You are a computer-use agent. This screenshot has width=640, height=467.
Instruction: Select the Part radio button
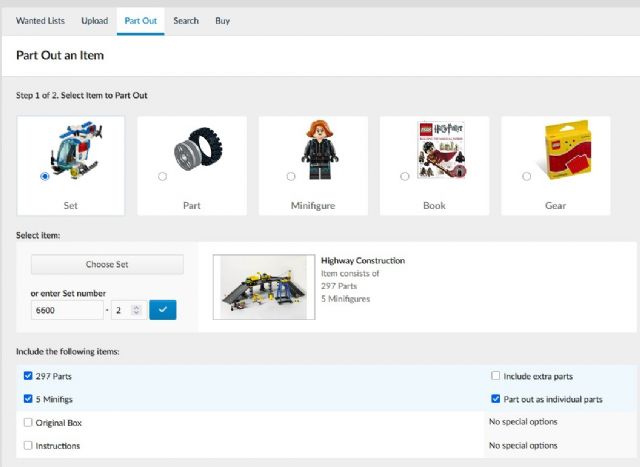click(x=163, y=177)
